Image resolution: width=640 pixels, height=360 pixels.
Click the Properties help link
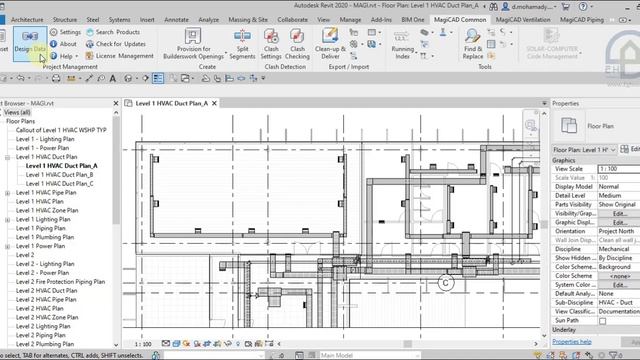click(572, 342)
